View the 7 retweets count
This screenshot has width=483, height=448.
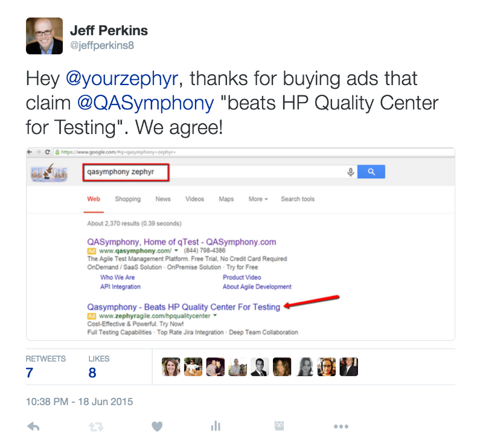pos(30,373)
